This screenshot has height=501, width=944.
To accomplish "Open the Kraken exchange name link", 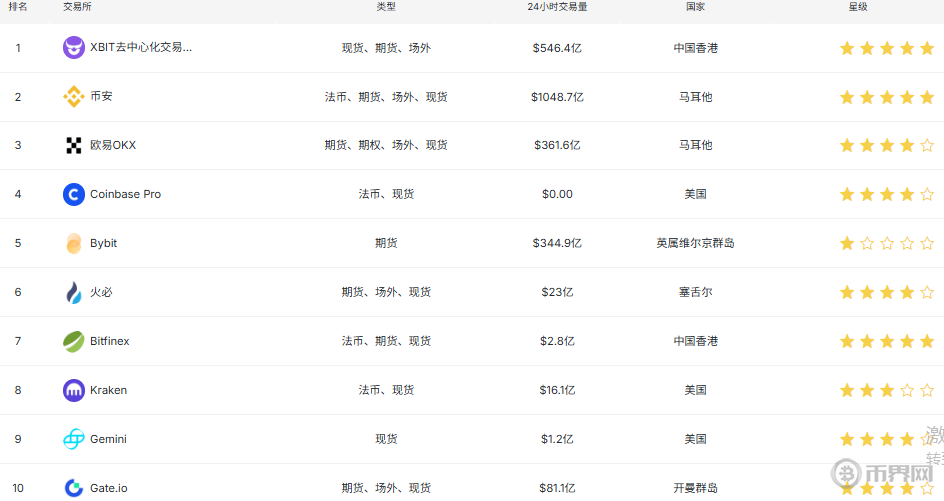I will point(108,390).
